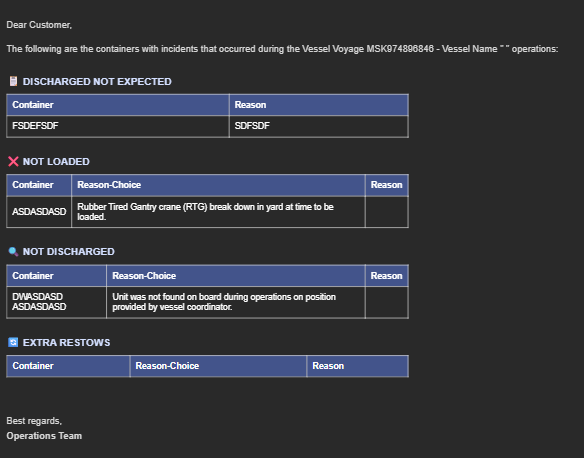Select the DISCHARGED NOT EXPECTED heading
This screenshot has height=458, width=584.
(97, 82)
